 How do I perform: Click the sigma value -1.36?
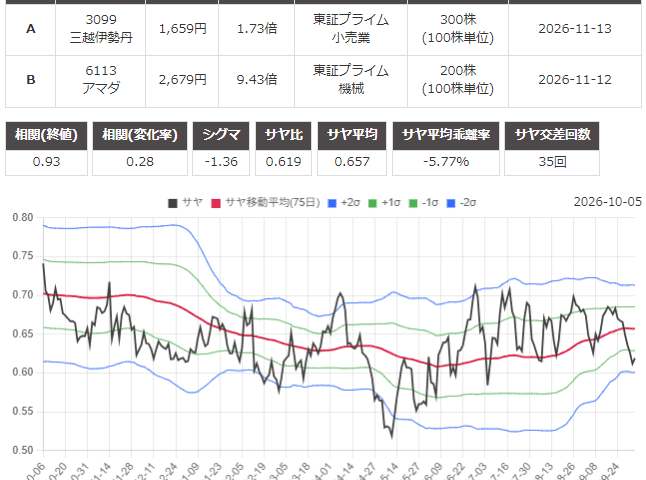(221, 162)
